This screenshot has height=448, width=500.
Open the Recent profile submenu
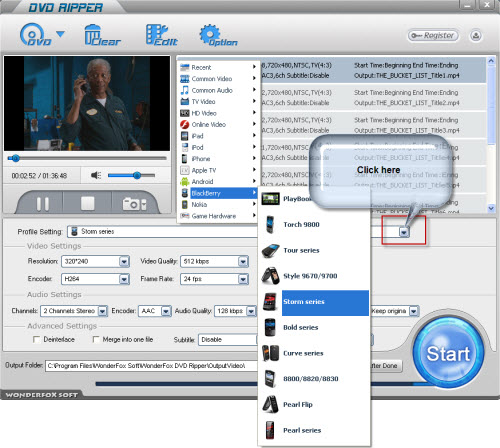[x=218, y=67]
